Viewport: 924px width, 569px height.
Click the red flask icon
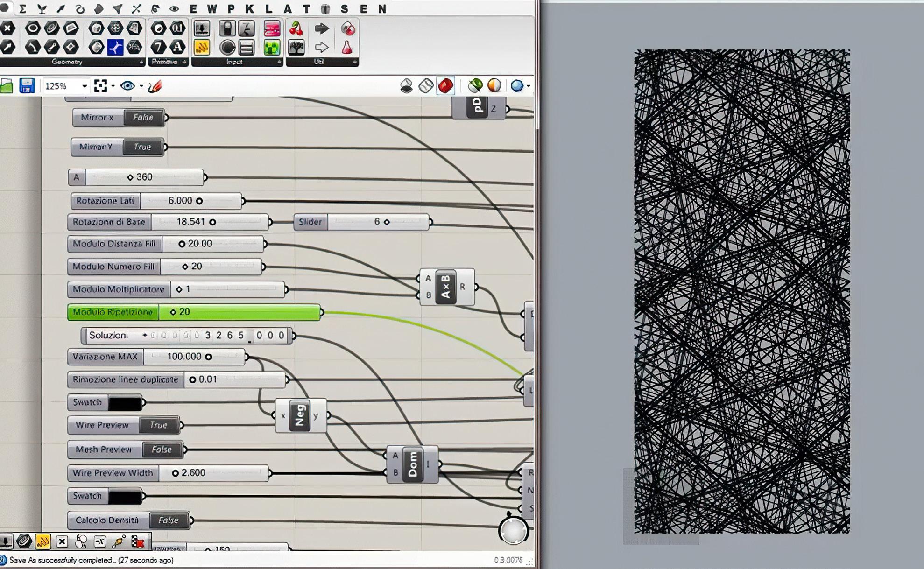click(x=347, y=47)
